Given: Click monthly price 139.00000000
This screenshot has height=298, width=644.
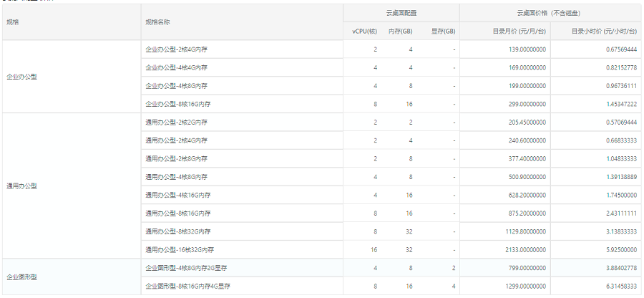Looking at the screenshot, I should (x=527, y=49).
